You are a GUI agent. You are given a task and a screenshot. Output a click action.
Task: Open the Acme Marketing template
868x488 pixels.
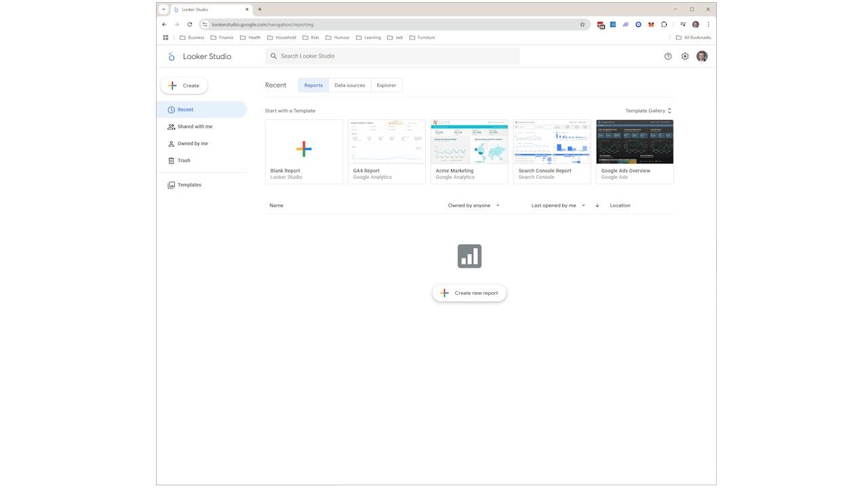click(469, 152)
